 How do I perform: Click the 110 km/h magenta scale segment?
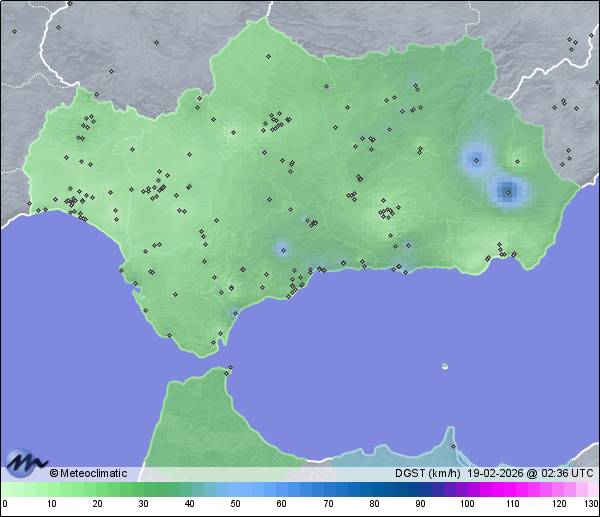(512, 489)
